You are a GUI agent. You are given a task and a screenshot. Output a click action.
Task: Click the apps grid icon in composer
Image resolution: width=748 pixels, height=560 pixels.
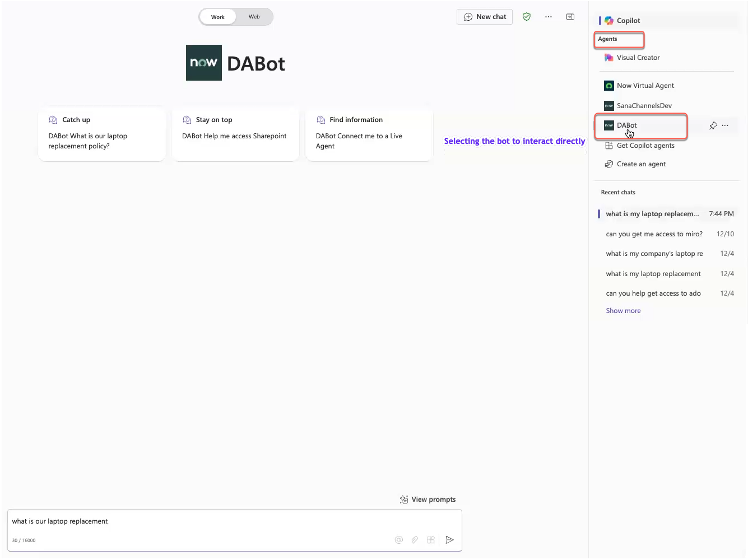431,540
